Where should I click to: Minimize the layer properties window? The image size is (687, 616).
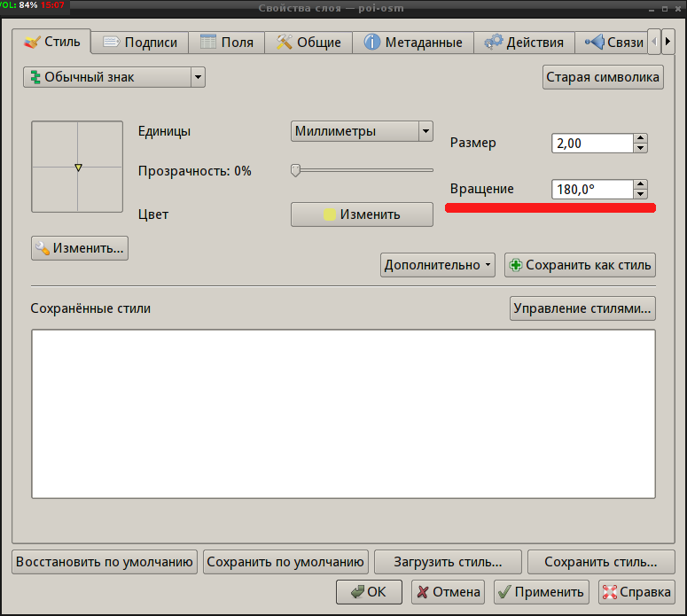652,9
